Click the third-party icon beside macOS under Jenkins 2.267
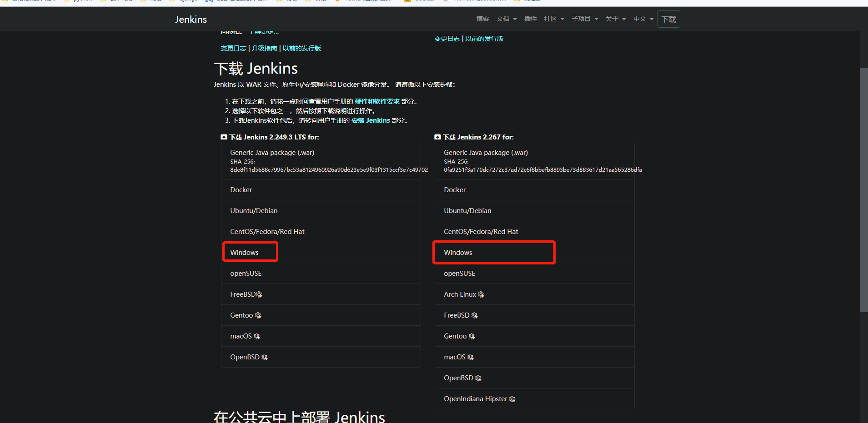Screen dimensions: 868x423 click(x=471, y=357)
